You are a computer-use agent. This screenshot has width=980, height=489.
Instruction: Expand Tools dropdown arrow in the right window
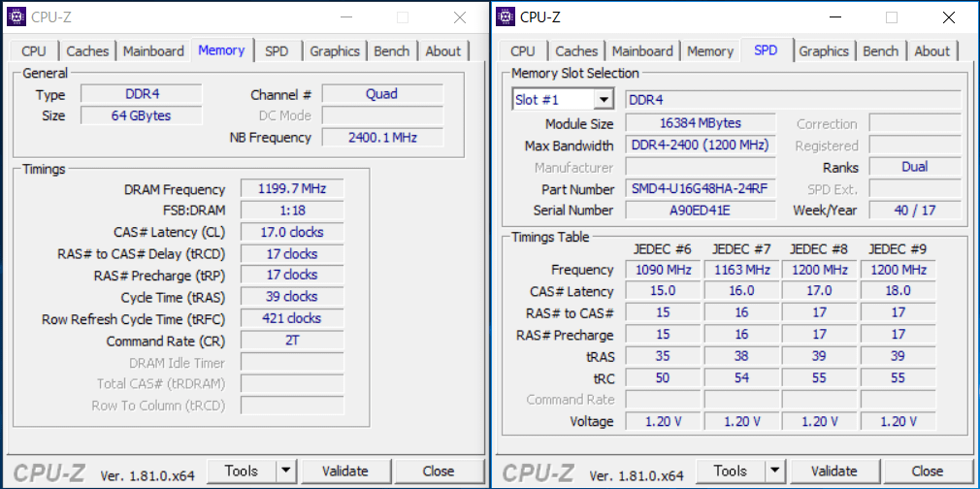[775, 471]
